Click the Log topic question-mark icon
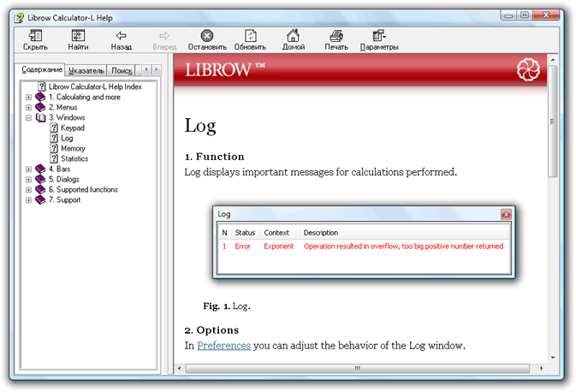 coord(54,138)
